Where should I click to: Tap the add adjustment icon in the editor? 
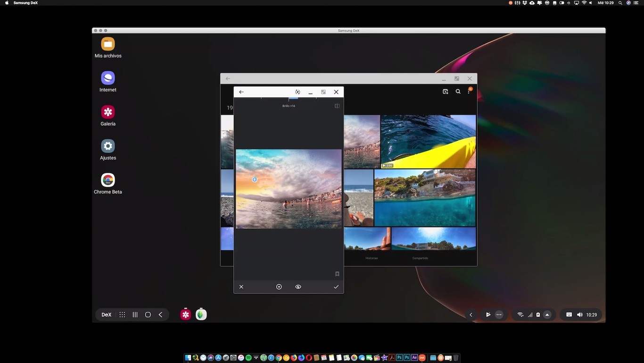(x=279, y=287)
